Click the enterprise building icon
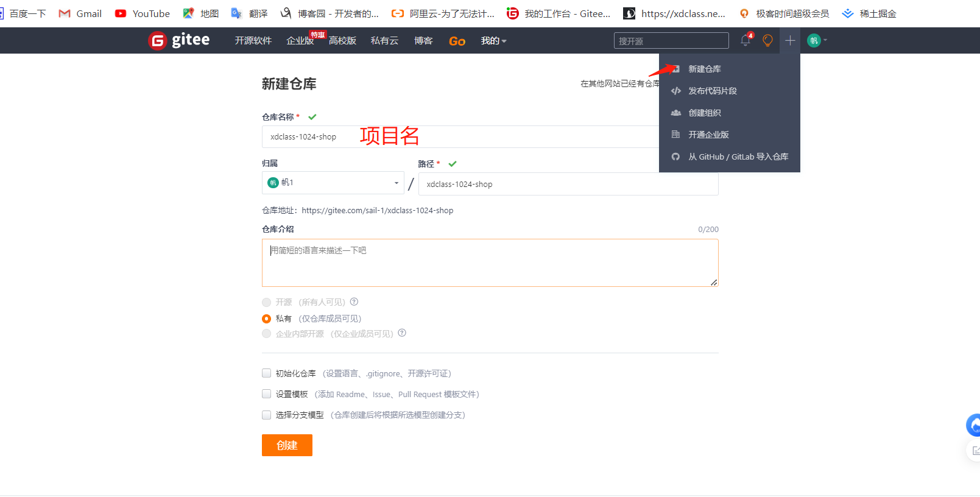The height and width of the screenshot is (497, 980). pos(675,135)
